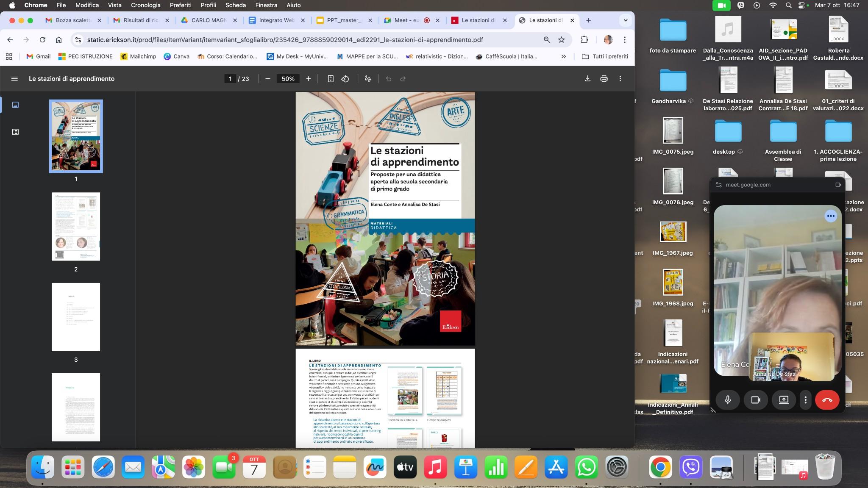The image size is (868, 488).
Task: Rotate the PDF page counterclockwise
Action: (345, 79)
